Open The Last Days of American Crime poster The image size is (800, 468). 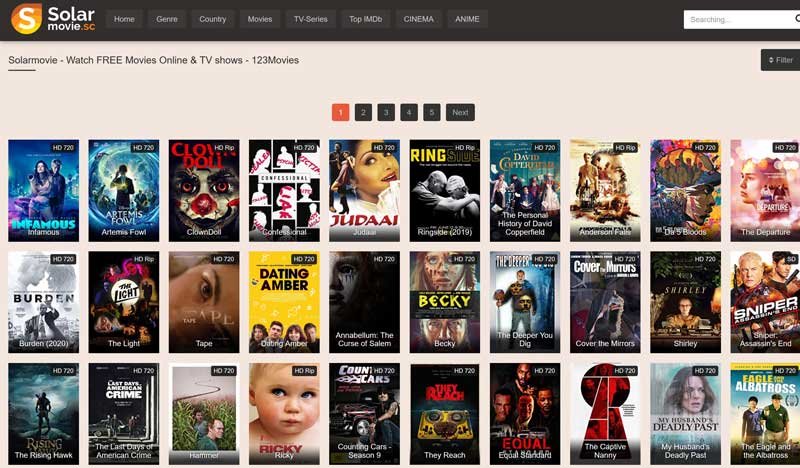pyautogui.click(x=123, y=414)
